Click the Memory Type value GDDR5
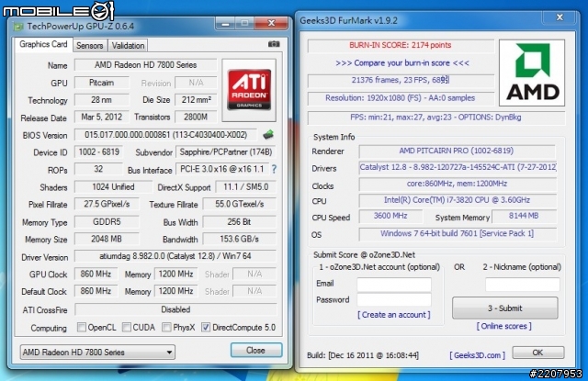 pyautogui.click(x=107, y=222)
